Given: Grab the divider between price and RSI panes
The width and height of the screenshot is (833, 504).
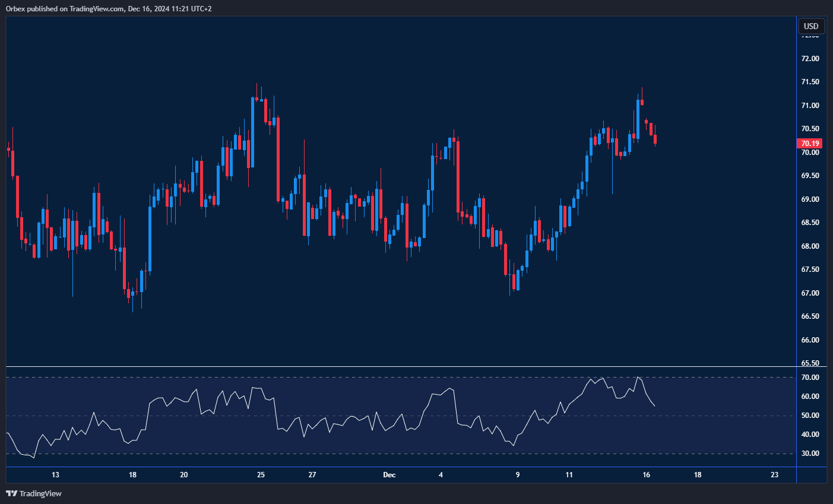Looking at the screenshot, I should pos(401,367).
